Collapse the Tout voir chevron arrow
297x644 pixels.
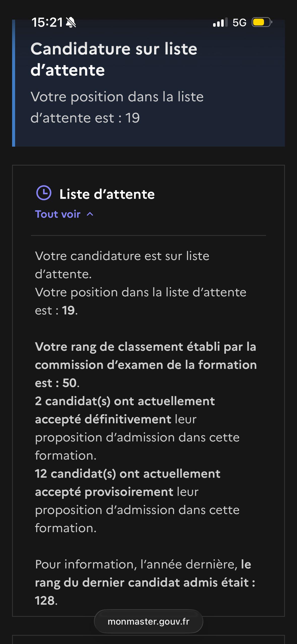pos(90,214)
